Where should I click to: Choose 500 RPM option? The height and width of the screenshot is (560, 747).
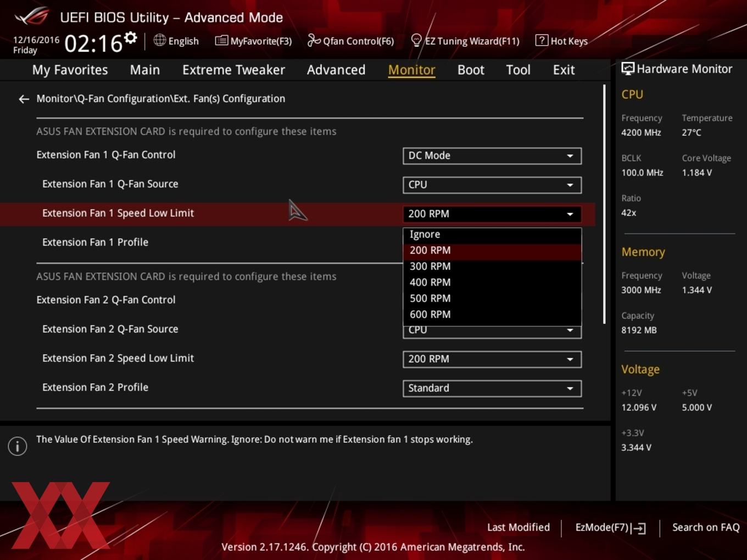click(x=492, y=298)
